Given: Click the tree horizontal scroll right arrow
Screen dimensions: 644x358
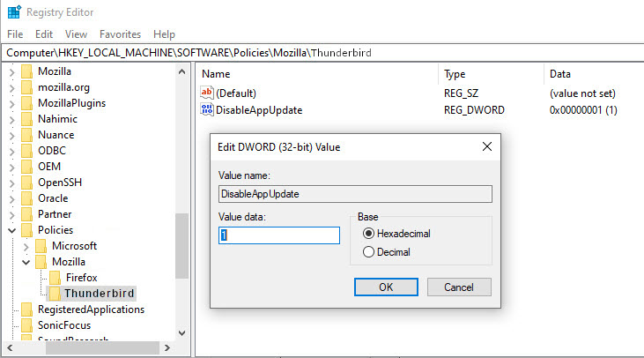Looking at the screenshot, I should pos(167,347).
